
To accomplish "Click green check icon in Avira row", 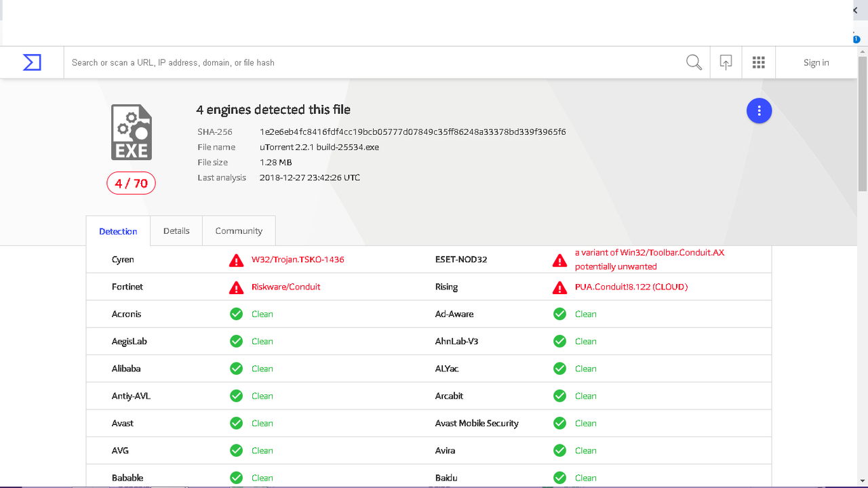I will [x=559, y=450].
